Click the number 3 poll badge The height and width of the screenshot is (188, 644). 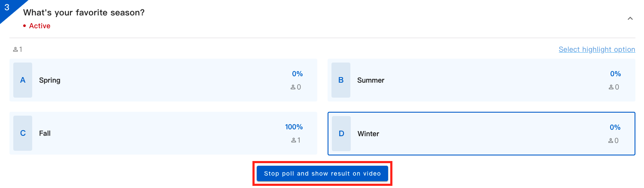click(x=7, y=7)
